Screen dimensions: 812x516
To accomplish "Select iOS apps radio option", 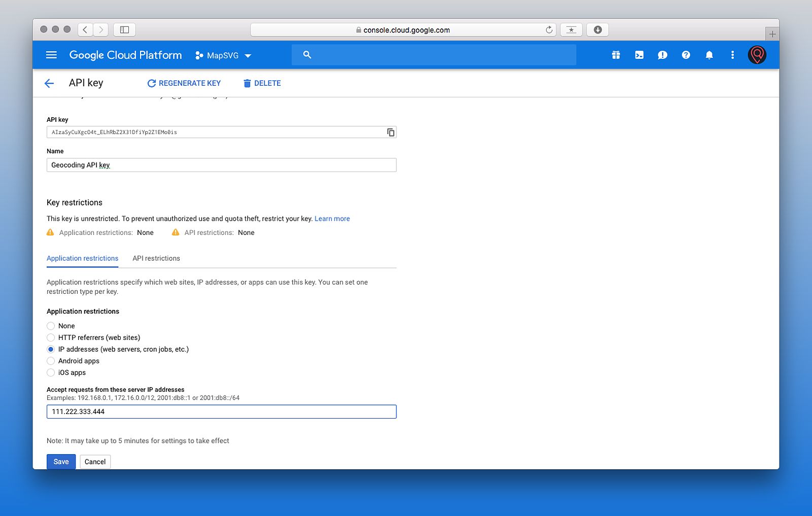I will (51, 372).
